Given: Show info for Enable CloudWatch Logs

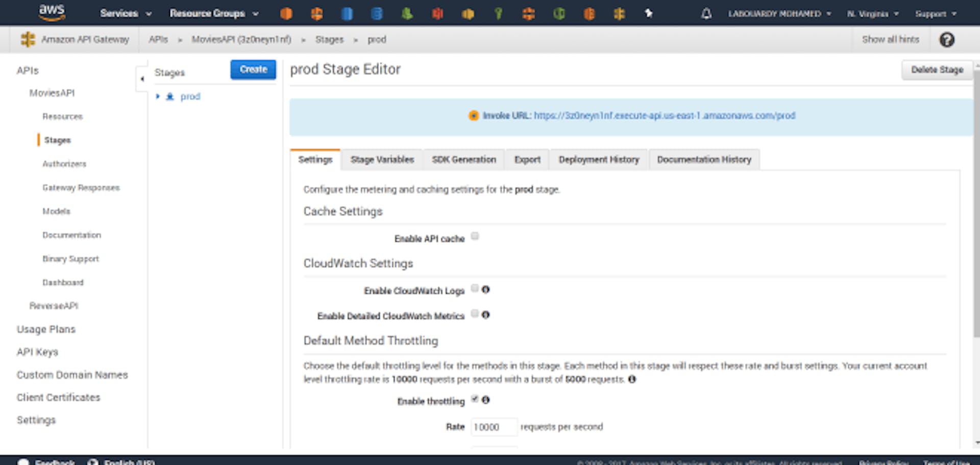Looking at the screenshot, I should tap(485, 289).
